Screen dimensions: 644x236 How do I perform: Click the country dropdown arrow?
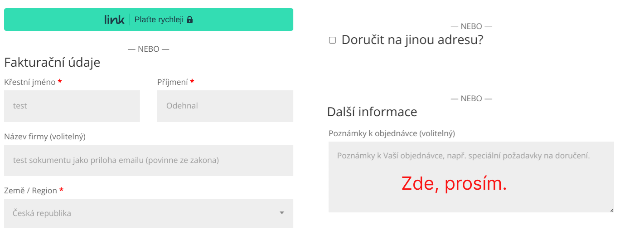[281, 213]
